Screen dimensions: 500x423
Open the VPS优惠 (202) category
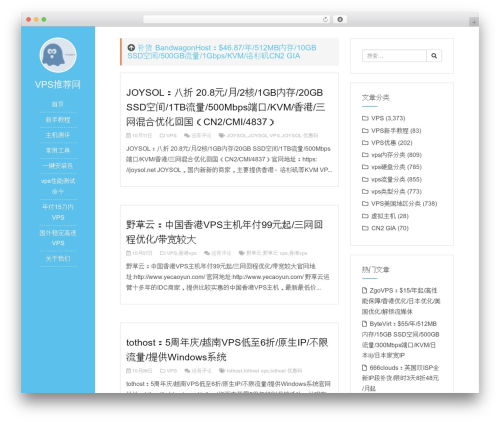coord(392,143)
